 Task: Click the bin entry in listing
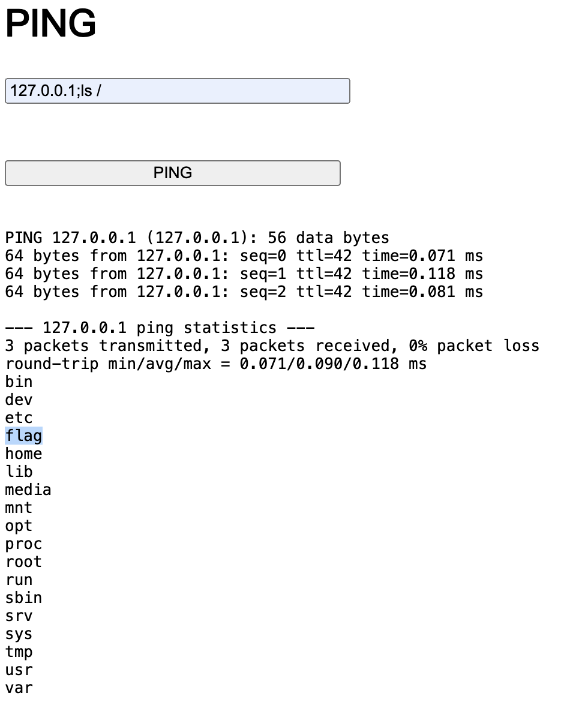click(x=19, y=382)
